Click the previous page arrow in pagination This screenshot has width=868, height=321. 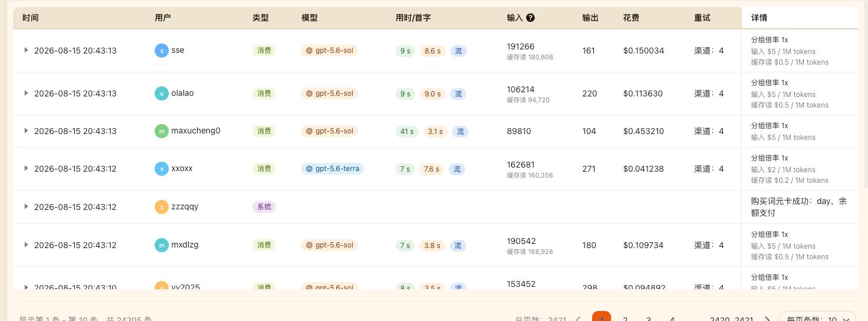[578, 317]
